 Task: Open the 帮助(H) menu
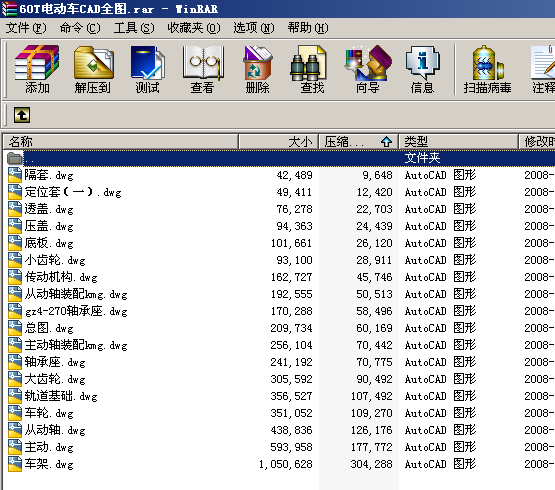(308, 28)
